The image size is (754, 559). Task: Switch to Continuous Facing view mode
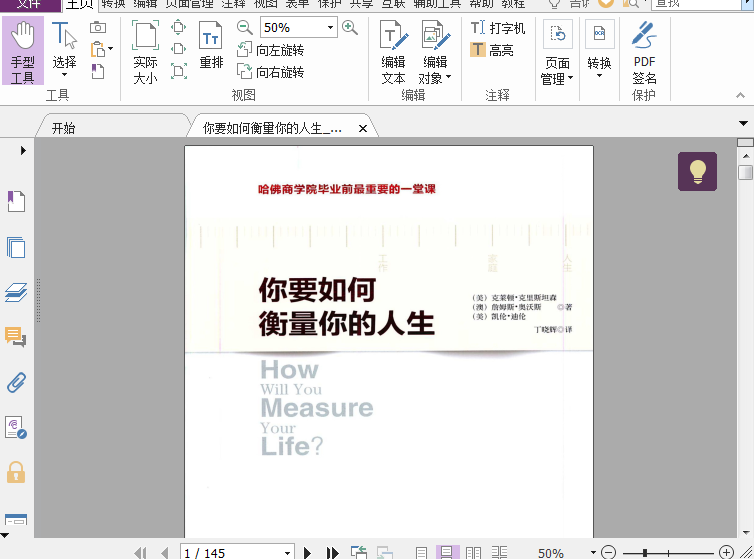pos(499,552)
